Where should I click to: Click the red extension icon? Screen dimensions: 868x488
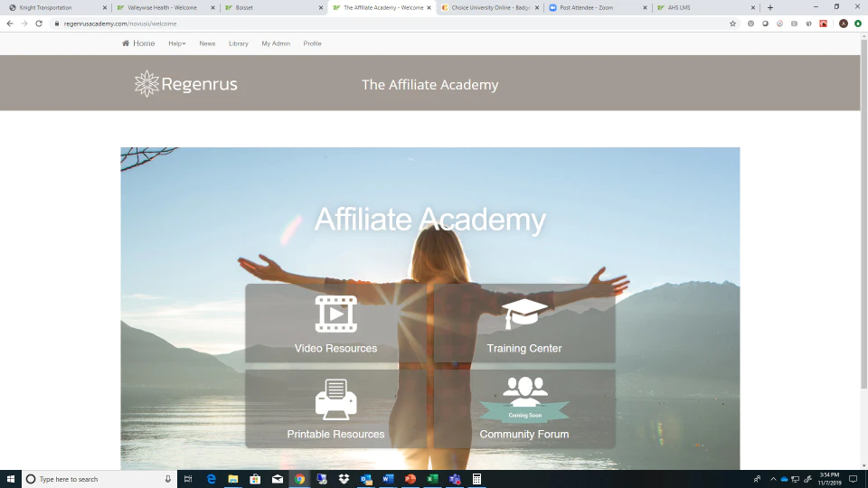(x=823, y=23)
